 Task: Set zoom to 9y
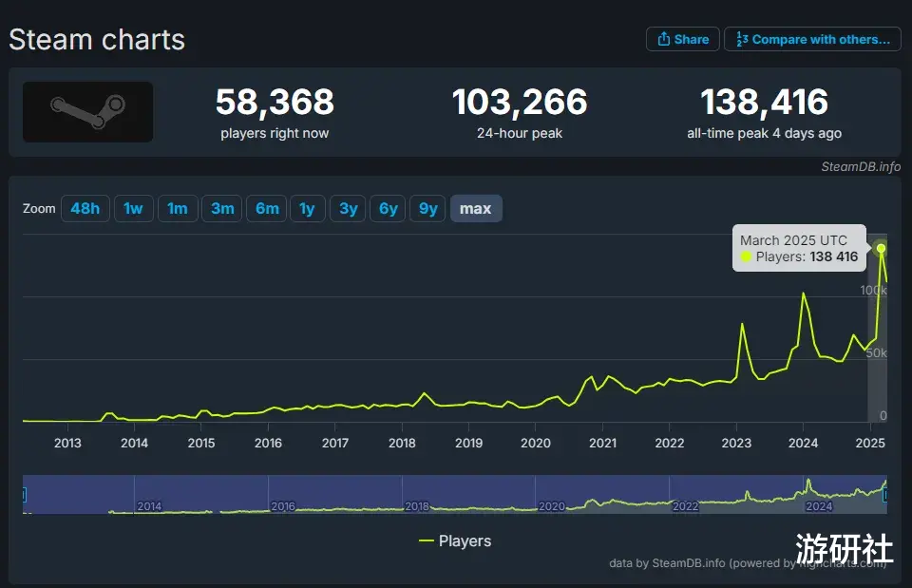click(x=428, y=208)
